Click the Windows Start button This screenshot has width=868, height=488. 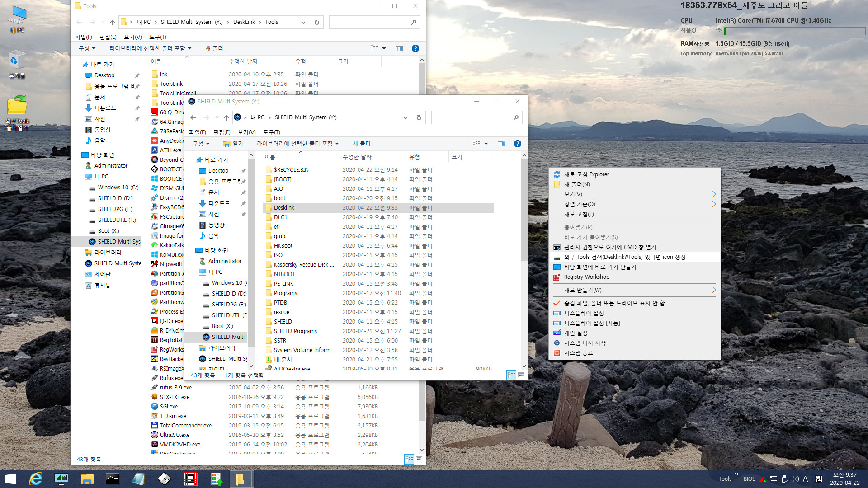pyautogui.click(x=10, y=479)
